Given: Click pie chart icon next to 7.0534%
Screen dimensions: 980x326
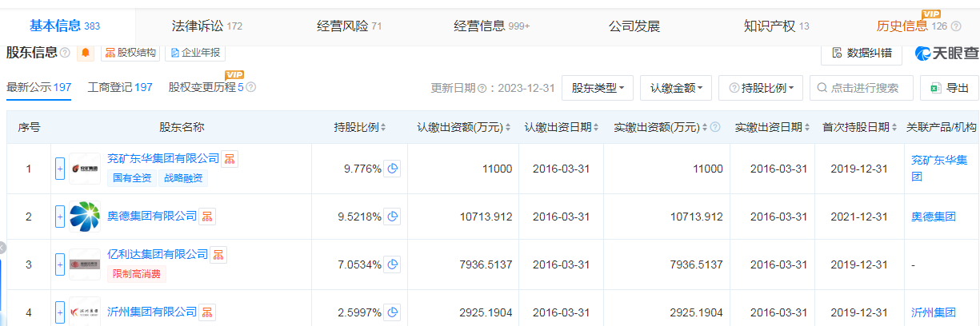Looking at the screenshot, I should click(392, 264).
